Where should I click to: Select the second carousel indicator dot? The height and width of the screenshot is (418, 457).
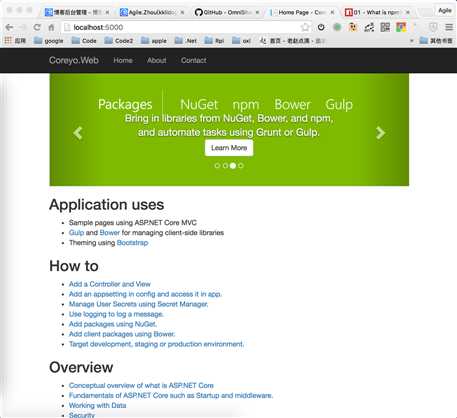[225, 166]
